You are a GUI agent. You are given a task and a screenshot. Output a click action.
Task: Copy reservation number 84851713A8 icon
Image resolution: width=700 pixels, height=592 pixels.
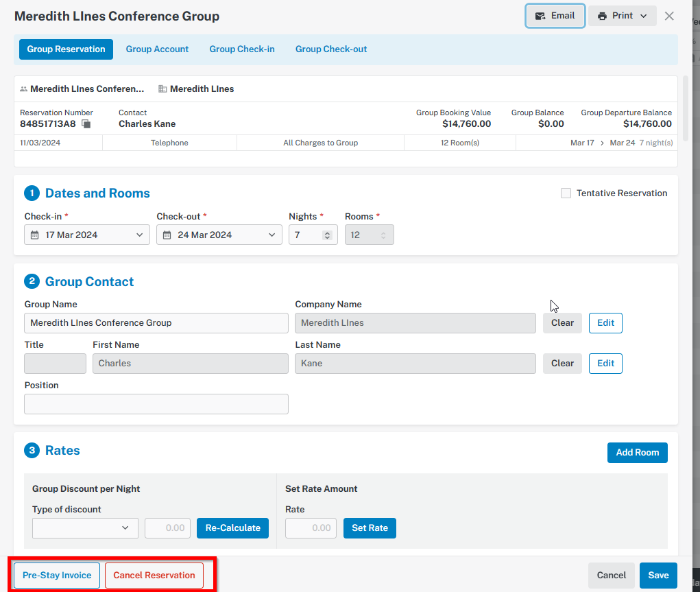point(86,124)
